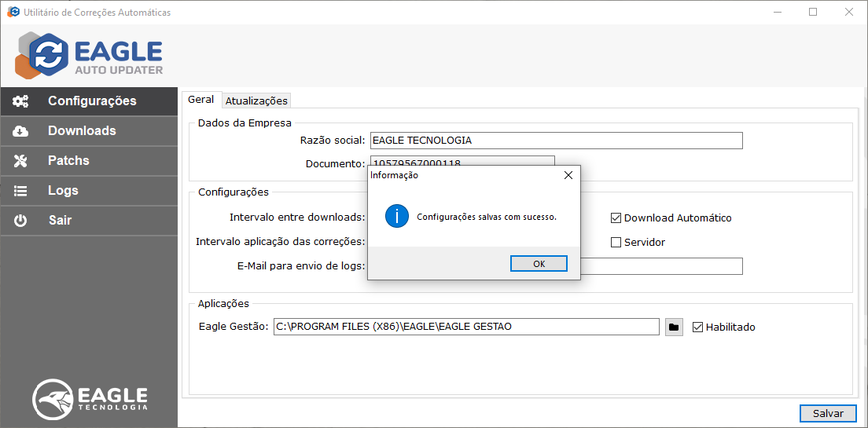This screenshot has height=428, width=868.
Task: Click the Eagle Auto Updater logo
Action: pyautogui.click(x=89, y=55)
